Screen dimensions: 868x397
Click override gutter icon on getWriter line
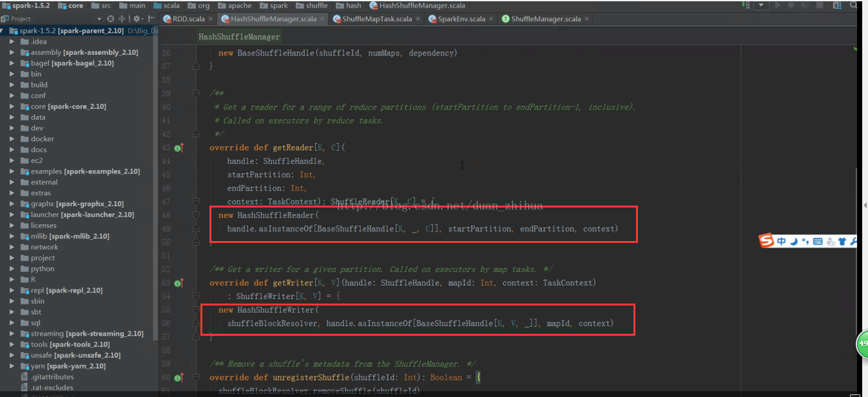pos(179,283)
